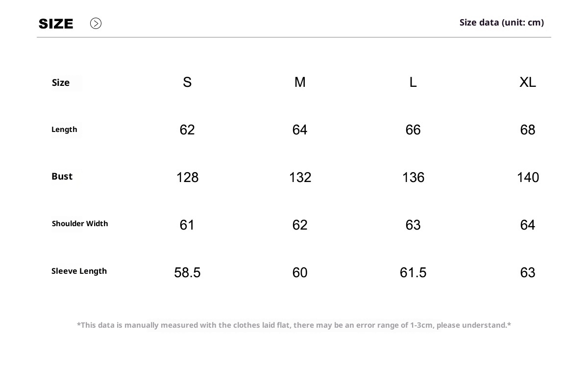Click the Sleeve Length row label

79,271
